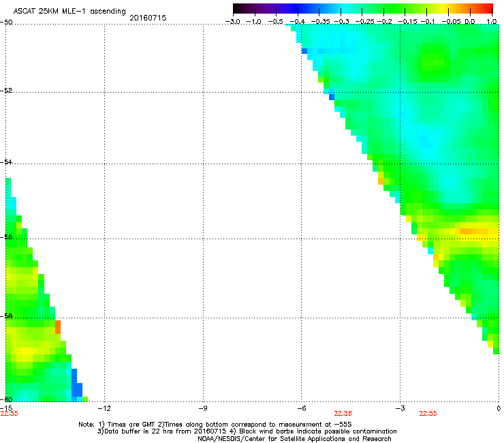Click the orange data cell near -58 latitude

58,327
